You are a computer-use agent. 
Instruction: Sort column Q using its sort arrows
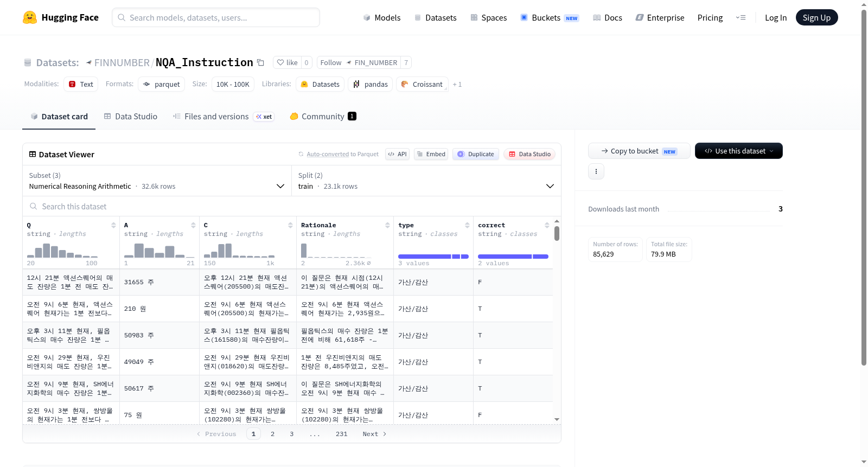point(113,225)
